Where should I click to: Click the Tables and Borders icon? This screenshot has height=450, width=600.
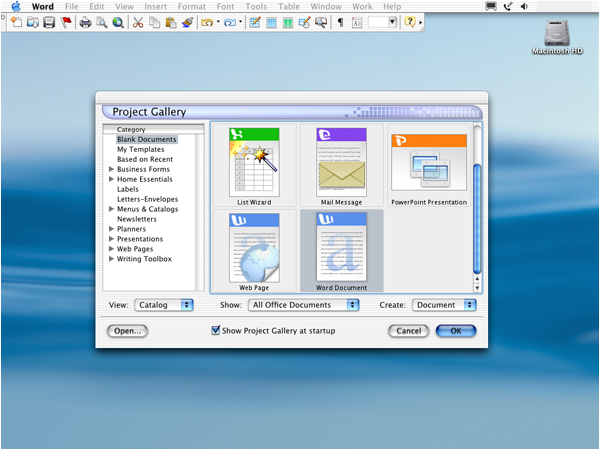255,23
